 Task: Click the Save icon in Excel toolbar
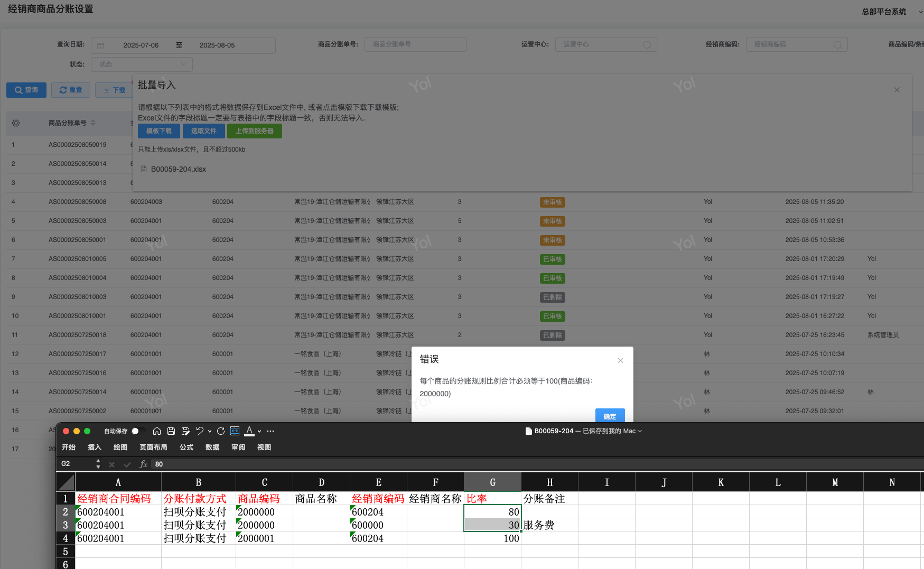[x=171, y=431]
